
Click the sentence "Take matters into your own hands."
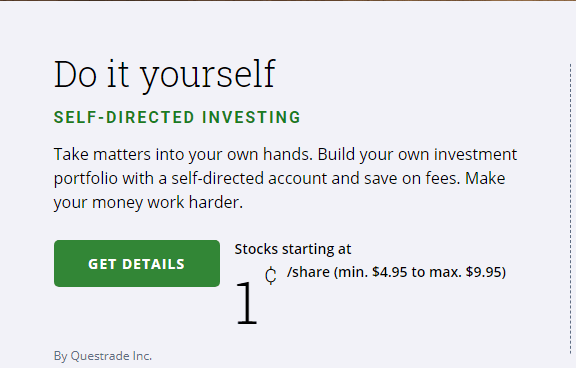click(183, 155)
